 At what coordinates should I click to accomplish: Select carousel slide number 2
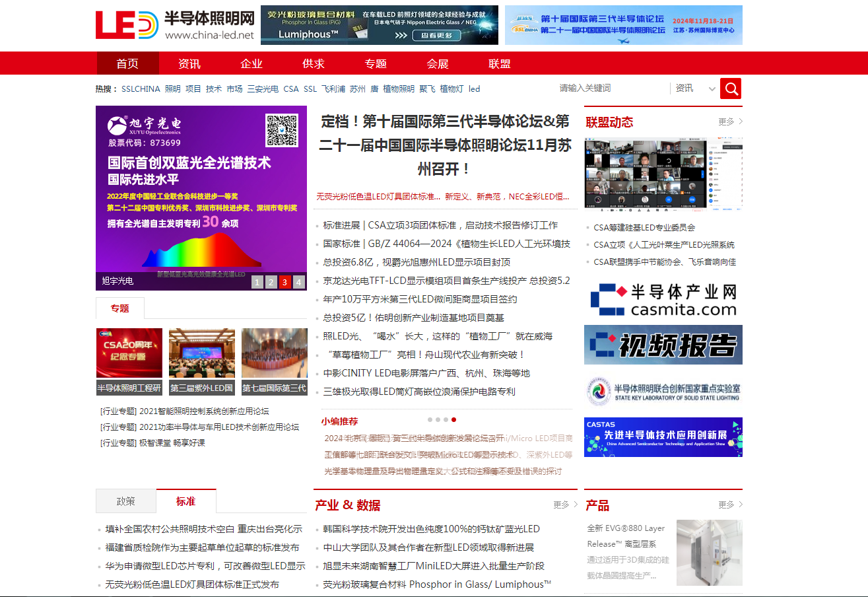(x=271, y=283)
